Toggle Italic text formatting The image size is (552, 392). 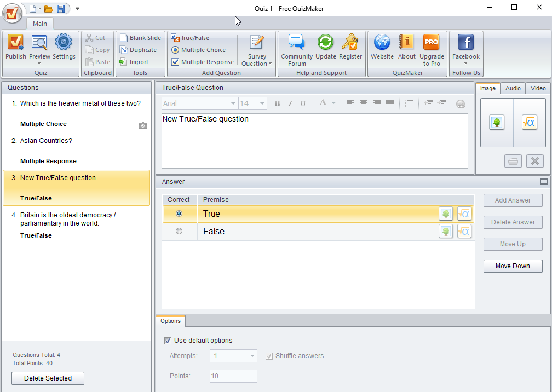point(290,103)
